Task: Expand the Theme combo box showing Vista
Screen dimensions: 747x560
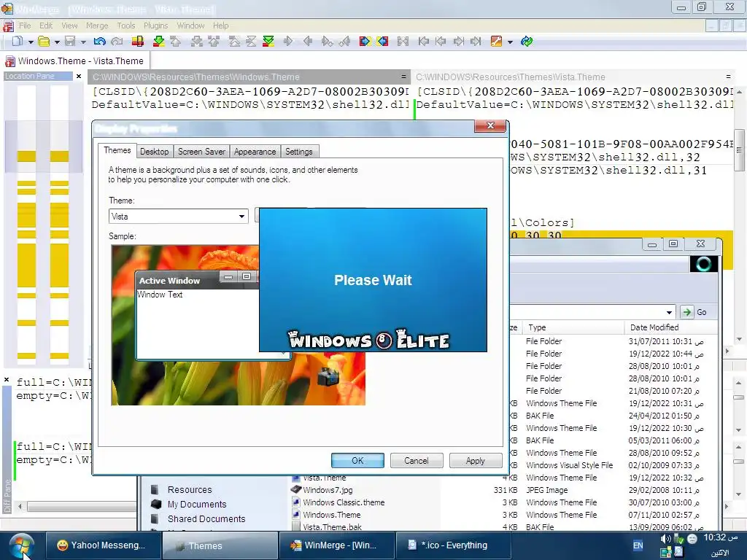Action: 242,217
